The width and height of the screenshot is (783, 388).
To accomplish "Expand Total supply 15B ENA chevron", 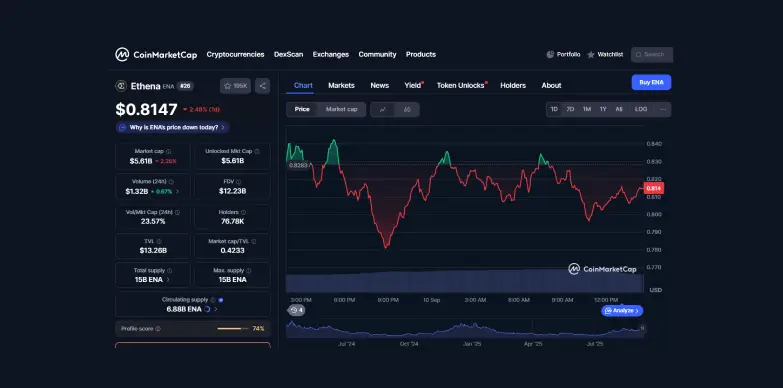I will point(168,280).
